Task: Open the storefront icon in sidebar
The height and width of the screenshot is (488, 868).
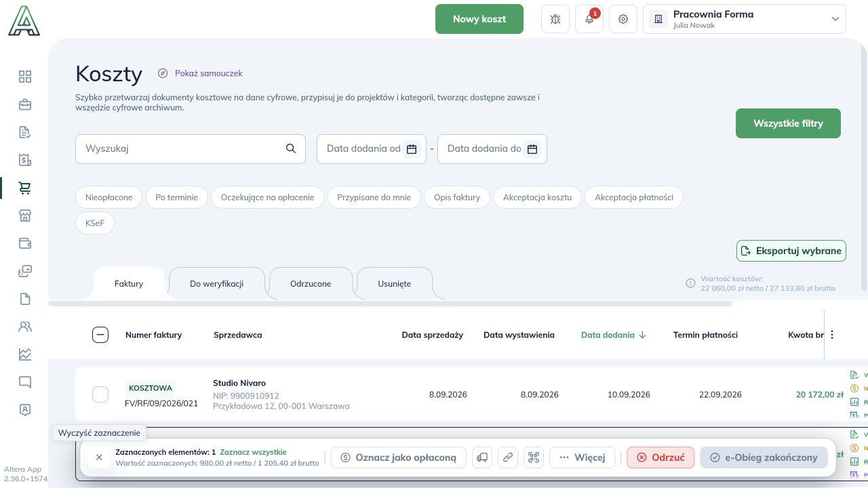Action: [25, 216]
